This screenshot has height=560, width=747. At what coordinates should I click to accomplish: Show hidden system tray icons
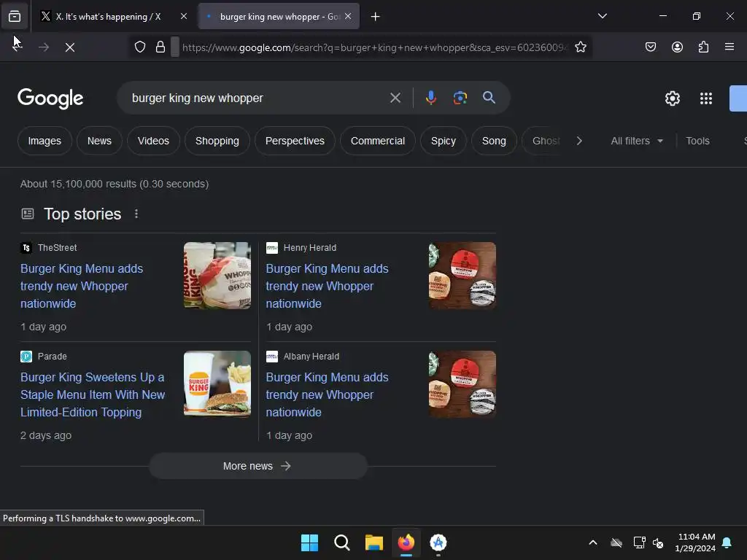click(592, 542)
